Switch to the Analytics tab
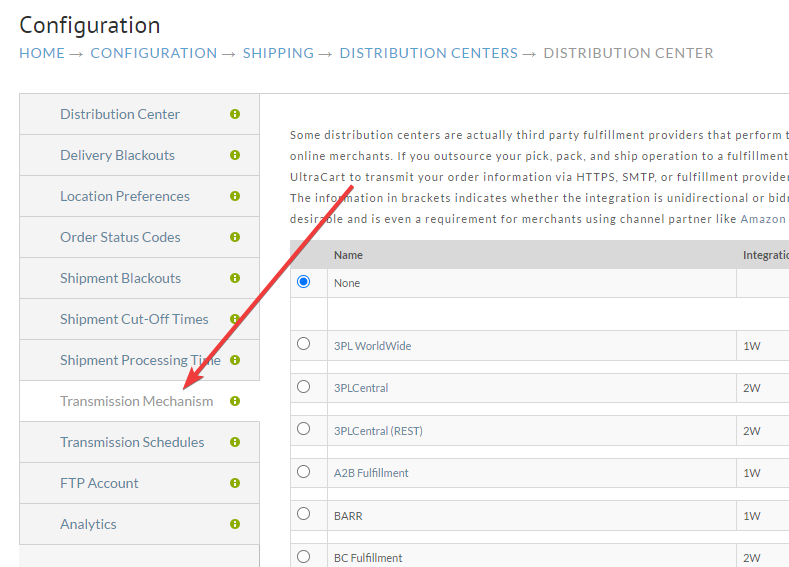 139,524
